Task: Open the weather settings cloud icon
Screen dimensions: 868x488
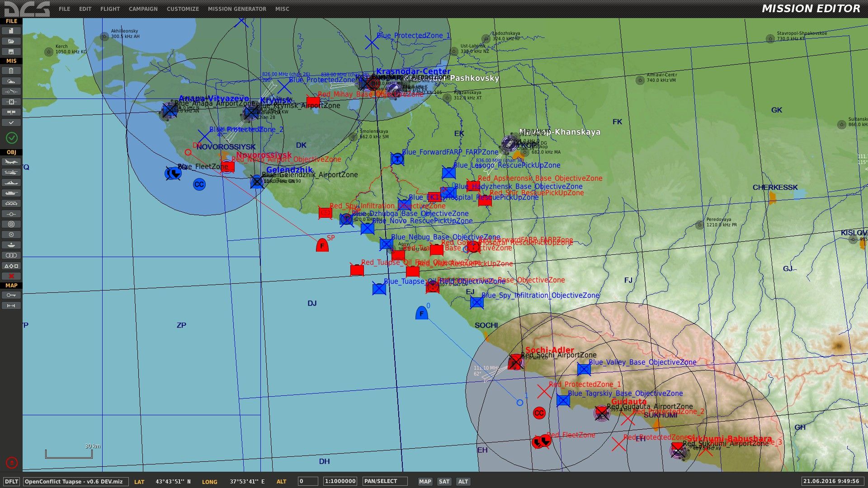Action: click(11, 81)
